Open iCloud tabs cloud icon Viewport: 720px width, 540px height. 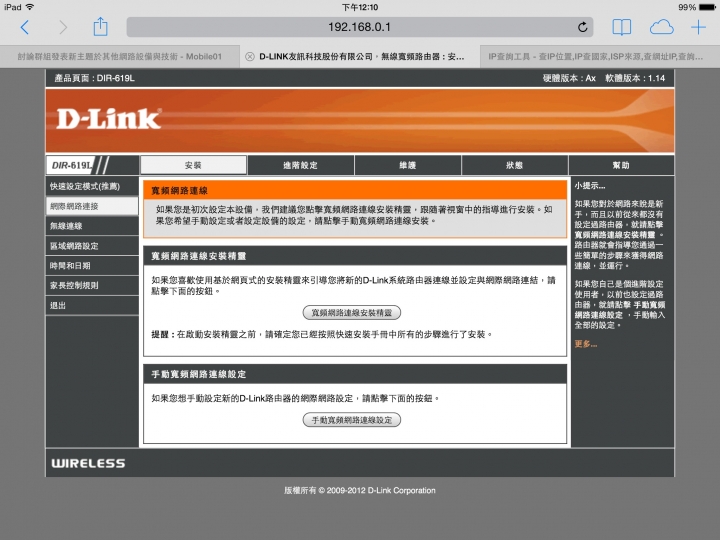[661, 28]
